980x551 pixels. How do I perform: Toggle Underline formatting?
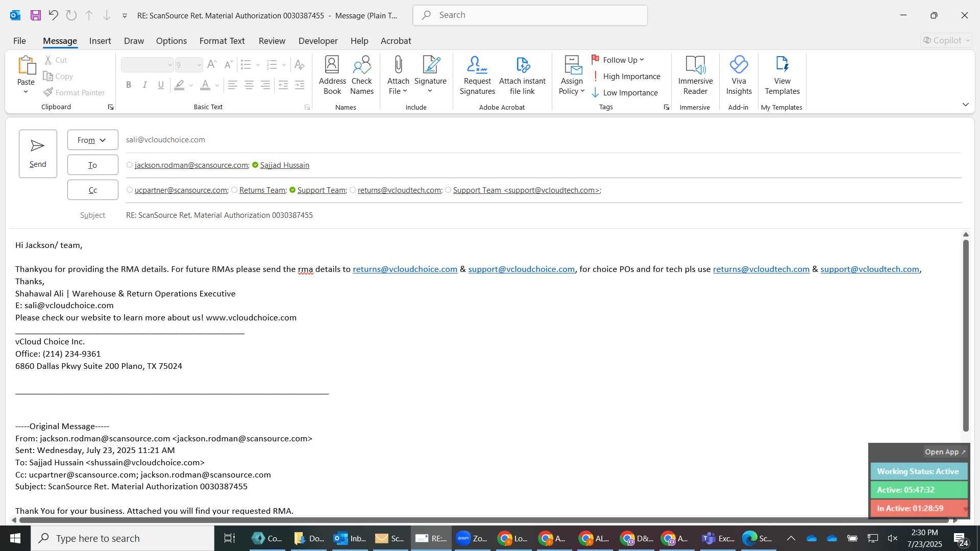click(161, 85)
